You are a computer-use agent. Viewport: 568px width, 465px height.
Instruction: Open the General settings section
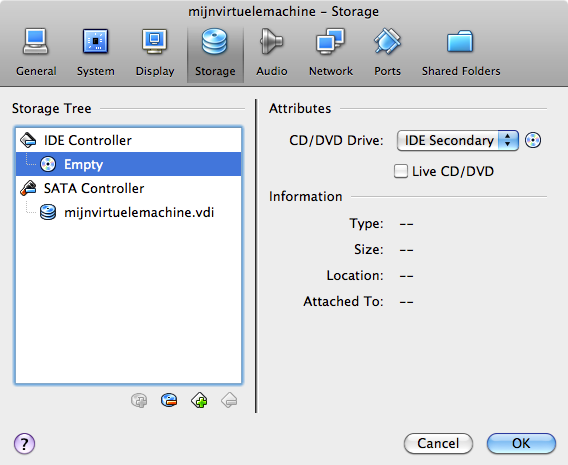(x=36, y=54)
